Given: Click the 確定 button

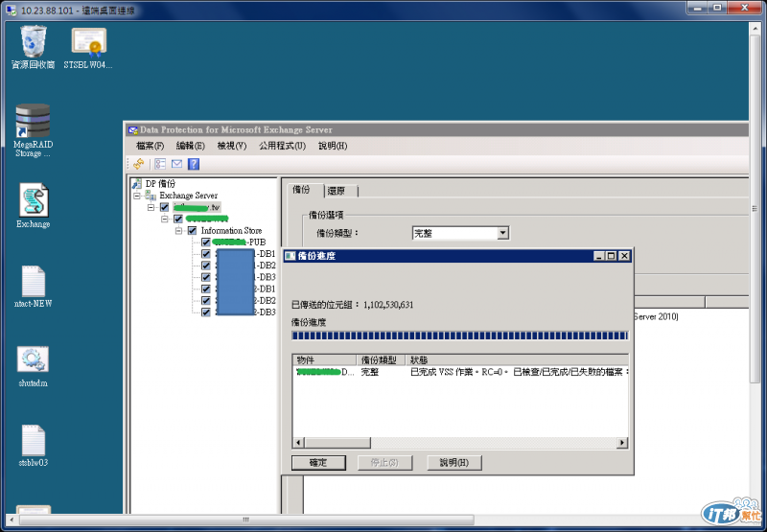Looking at the screenshot, I should 318,463.
